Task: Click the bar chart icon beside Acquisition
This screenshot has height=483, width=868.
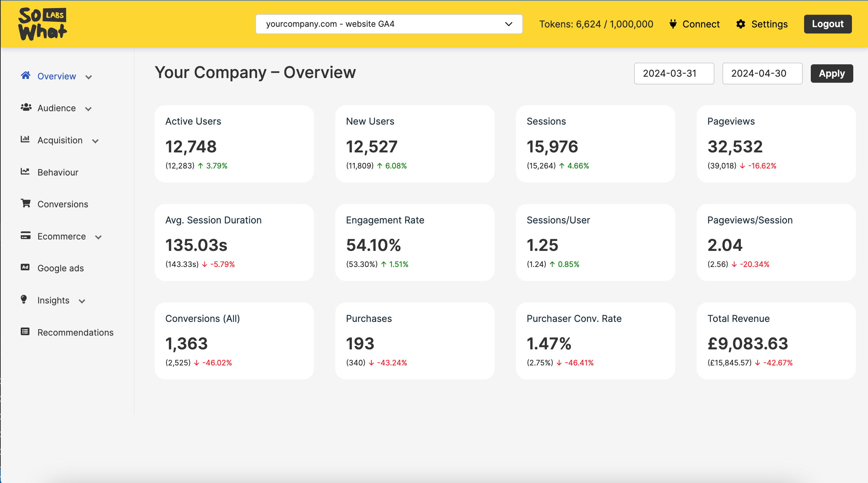Action: click(x=25, y=139)
